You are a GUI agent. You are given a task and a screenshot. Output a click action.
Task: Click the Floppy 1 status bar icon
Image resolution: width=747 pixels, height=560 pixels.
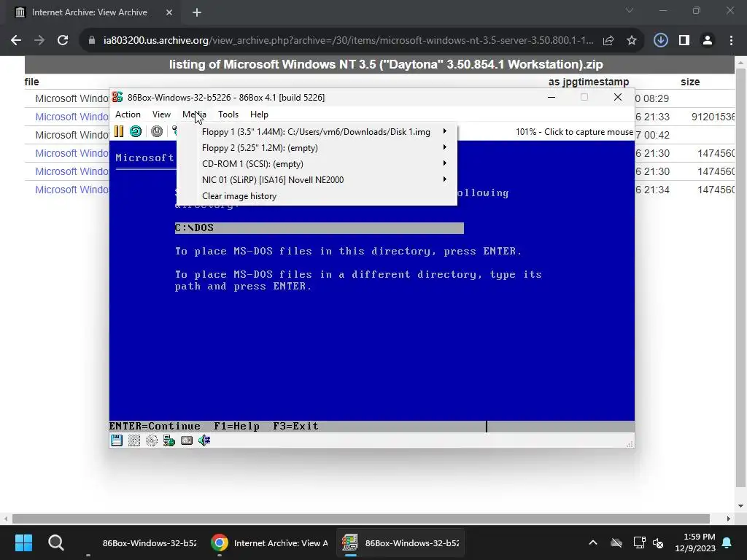(x=117, y=440)
